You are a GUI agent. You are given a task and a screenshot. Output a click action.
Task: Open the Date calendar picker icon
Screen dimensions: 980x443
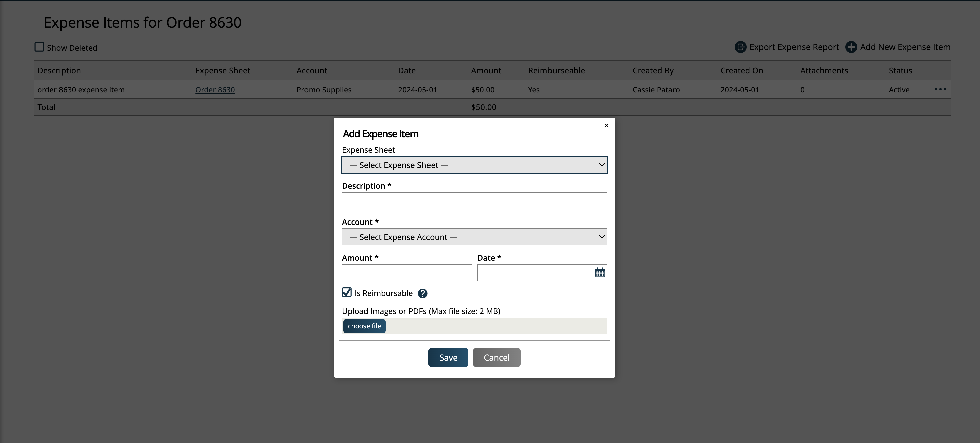600,272
